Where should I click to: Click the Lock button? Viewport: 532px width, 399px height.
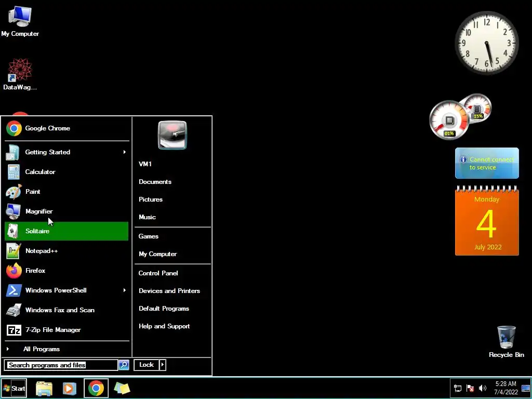(147, 365)
